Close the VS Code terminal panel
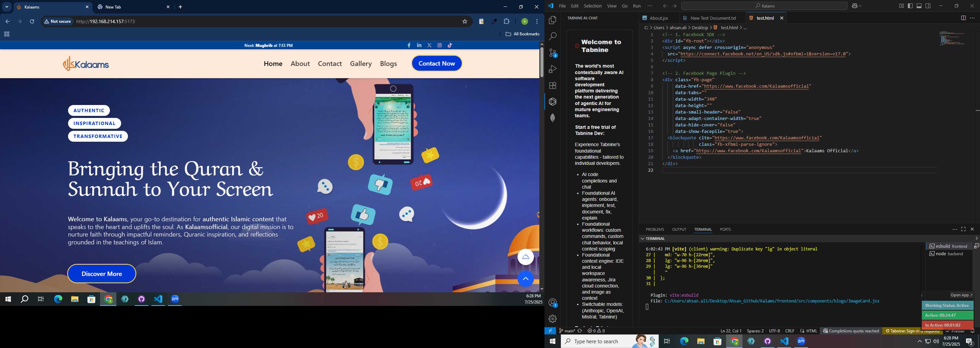Image resolution: width=980 pixels, height=348 pixels. tap(973, 229)
